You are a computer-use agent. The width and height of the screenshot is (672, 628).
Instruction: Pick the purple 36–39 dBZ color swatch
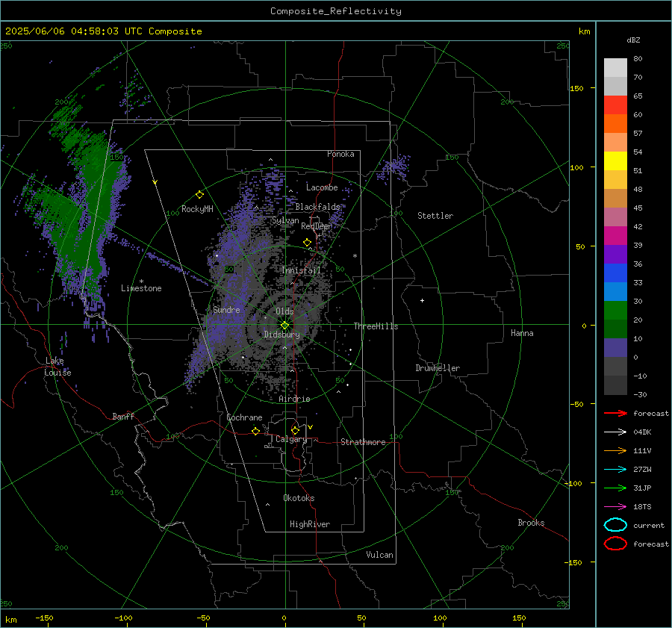pyautogui.click(x=615, y=255)
